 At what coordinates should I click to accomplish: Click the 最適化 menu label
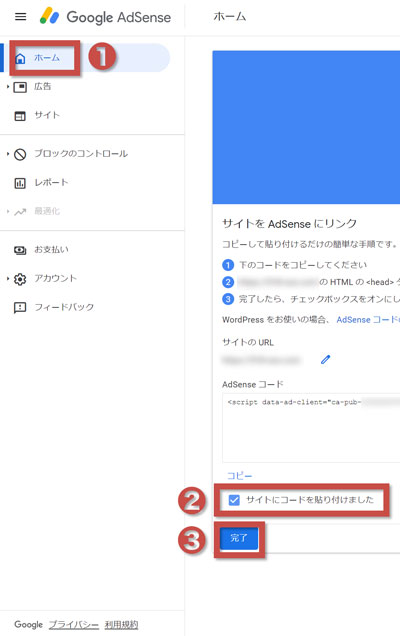(x=47, y=211)
